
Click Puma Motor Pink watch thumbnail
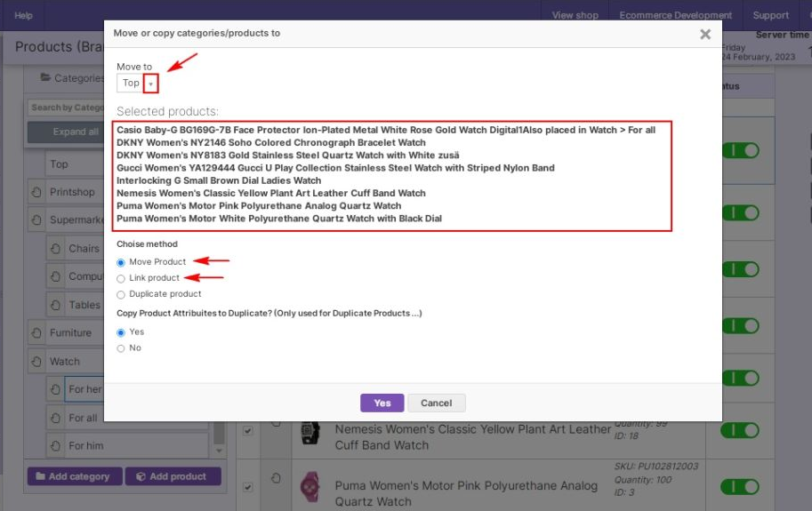tap(310, 487)
